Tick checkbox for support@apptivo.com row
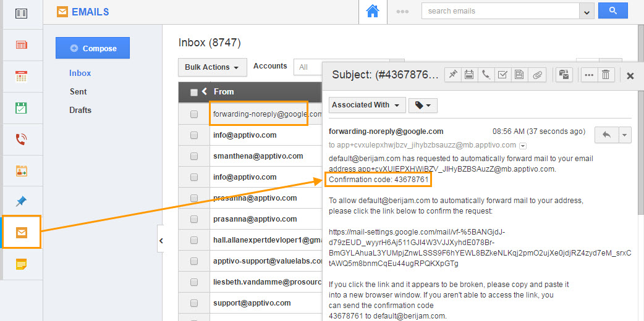Screen dimensions: 644x321 [194, 303]
